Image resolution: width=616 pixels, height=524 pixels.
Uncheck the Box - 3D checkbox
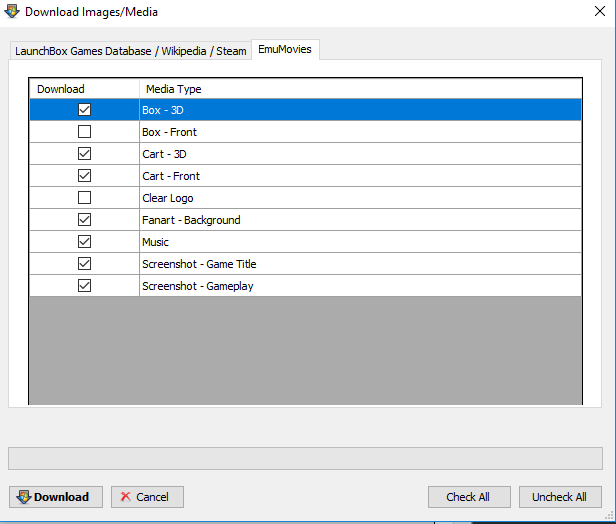(84, 110)
